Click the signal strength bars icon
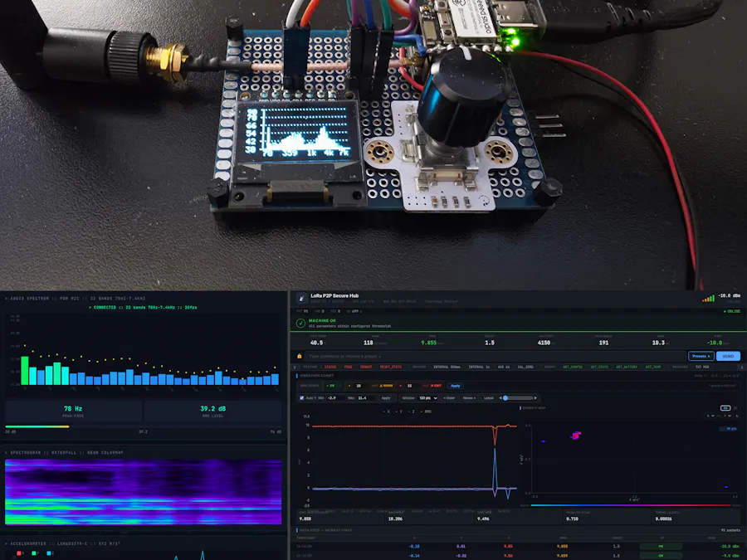Image resolution: width=747 pixels, height=560 pixels. click(709, 298)
